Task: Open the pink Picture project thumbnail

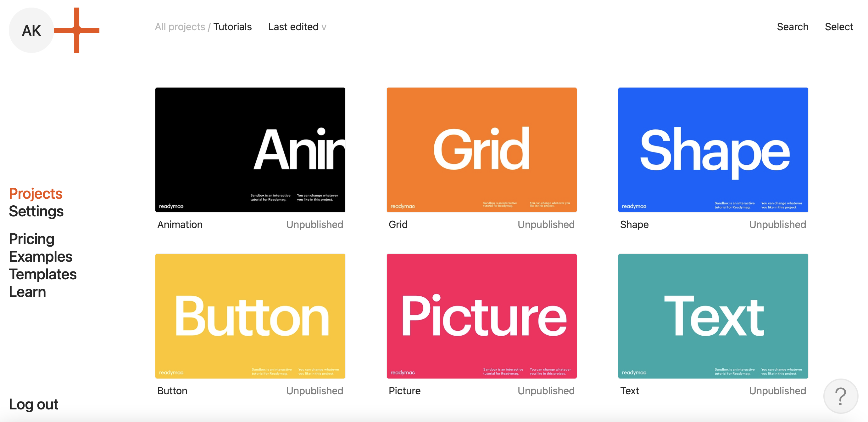Action: coord(481,316)
